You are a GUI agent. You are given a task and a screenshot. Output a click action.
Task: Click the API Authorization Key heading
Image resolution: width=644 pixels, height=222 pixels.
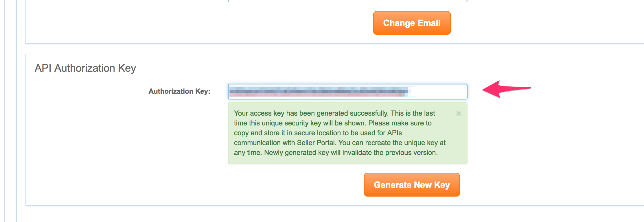coord(85,68)
